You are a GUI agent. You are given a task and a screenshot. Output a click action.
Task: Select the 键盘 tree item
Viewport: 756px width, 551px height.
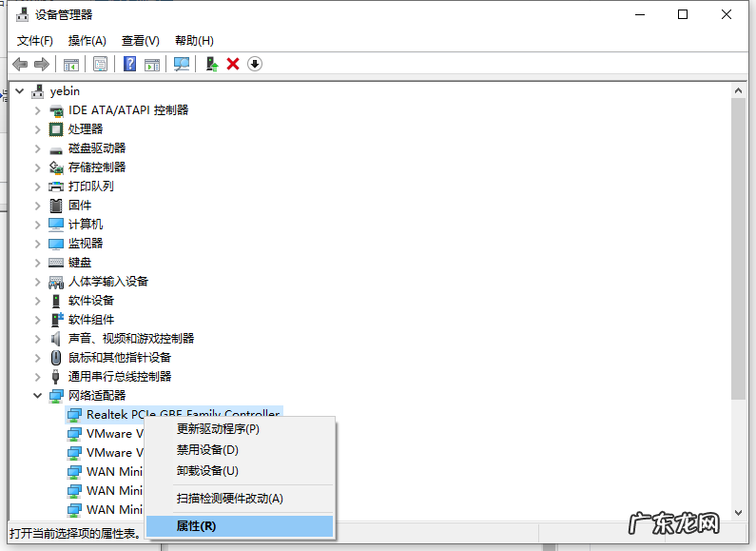(x=80, y=263)
